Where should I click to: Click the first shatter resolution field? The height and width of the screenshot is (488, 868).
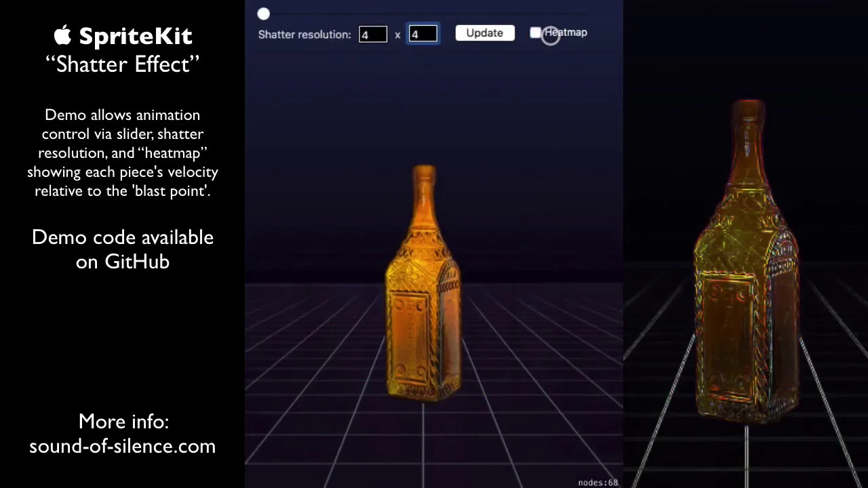[x=373, y=34]
